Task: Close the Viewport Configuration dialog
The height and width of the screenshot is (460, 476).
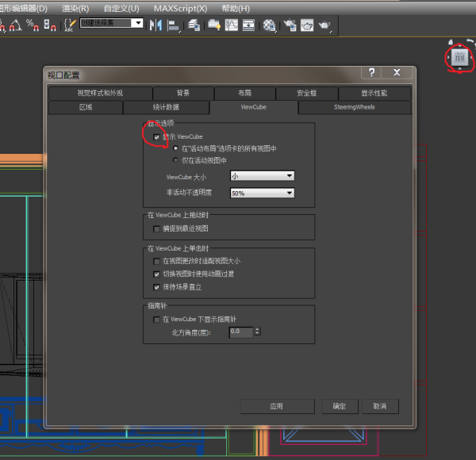Action: [397, 72]
